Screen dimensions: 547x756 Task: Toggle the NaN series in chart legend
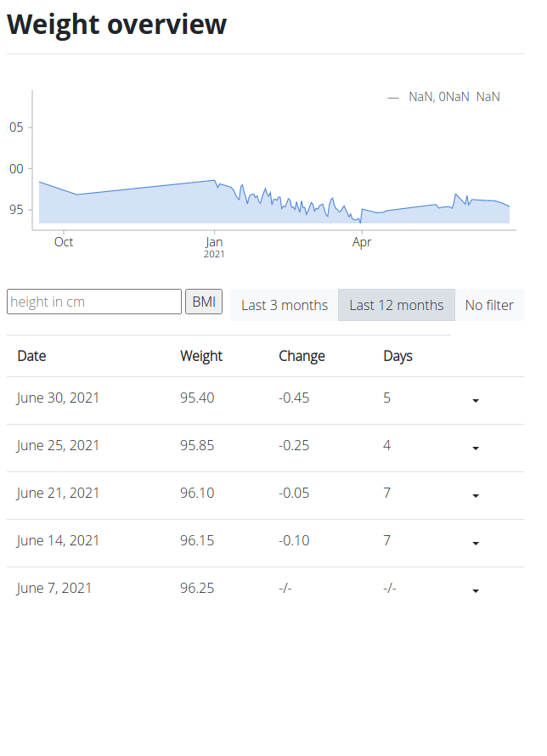click(x=442, y=97)
